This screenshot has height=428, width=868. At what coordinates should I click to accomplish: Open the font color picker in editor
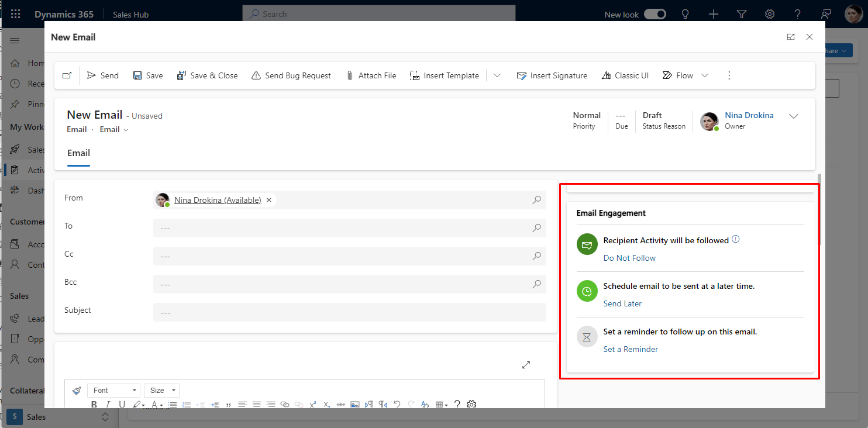tap(157, 404)
